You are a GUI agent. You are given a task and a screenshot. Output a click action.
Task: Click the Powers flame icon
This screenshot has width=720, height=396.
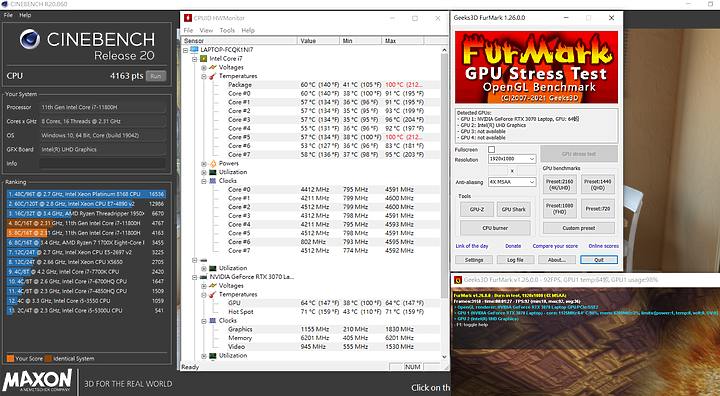click(x=213, y=164)
